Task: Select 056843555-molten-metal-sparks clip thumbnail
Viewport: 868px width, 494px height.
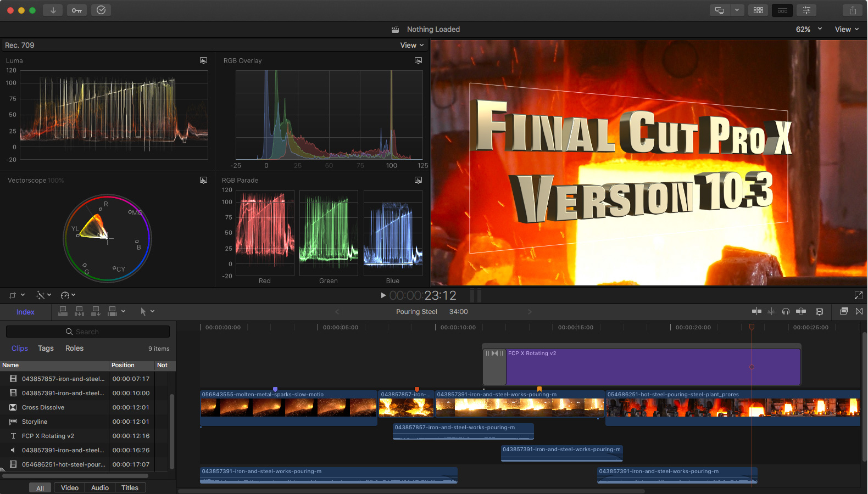Action: coord(288,407)
